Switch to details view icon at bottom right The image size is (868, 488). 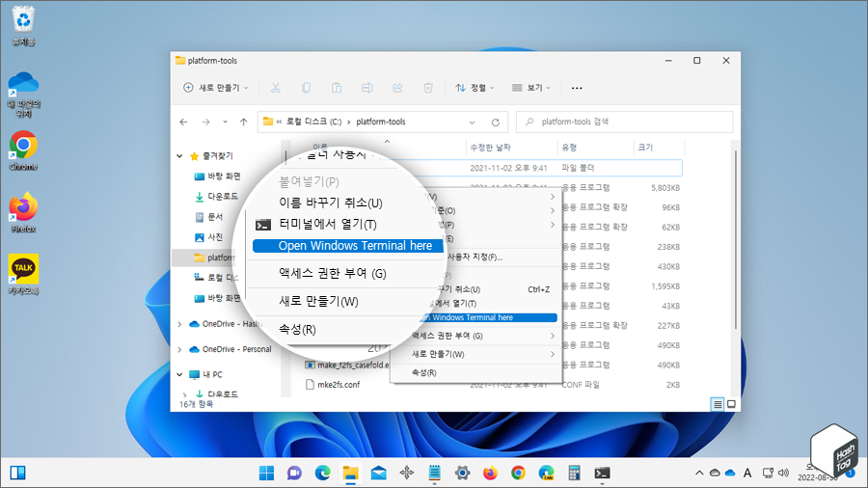[x=718, y=404]
